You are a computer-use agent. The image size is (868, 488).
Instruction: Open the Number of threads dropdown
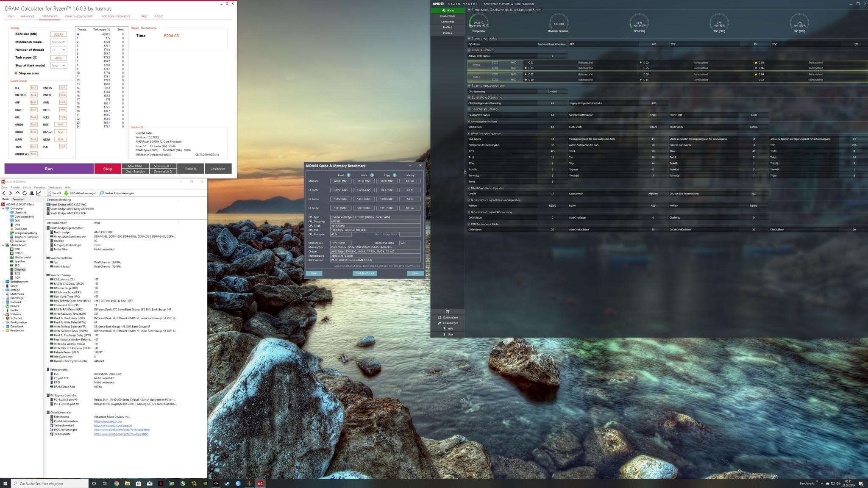tap(58, 50)
